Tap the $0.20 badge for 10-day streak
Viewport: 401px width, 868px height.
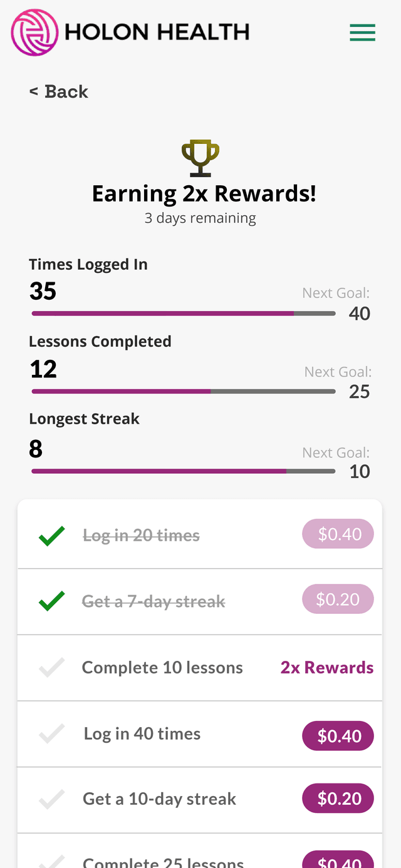pos(338,799)
